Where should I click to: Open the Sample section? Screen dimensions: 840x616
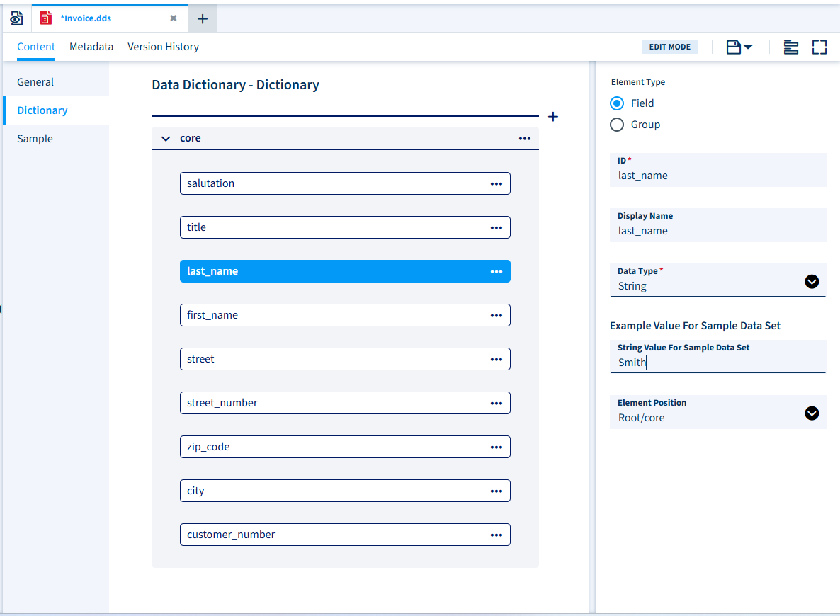click(56, 139)
